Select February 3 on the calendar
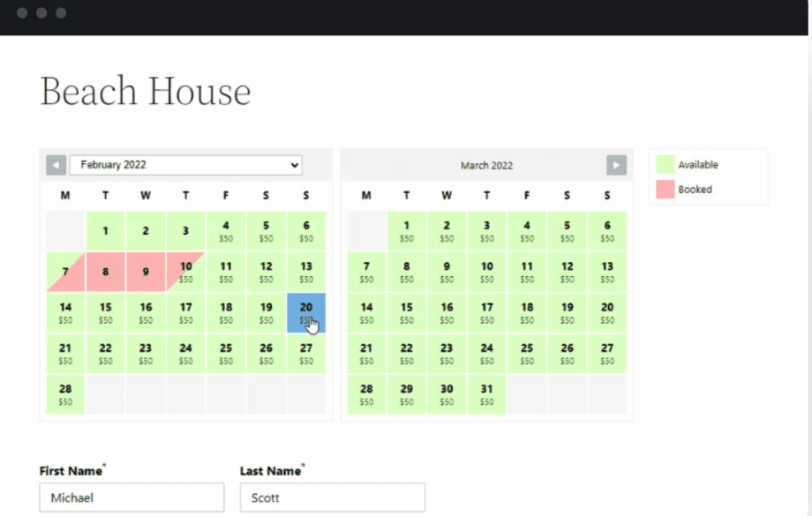This screenshot has width=812, height=516. coord(186,231)
